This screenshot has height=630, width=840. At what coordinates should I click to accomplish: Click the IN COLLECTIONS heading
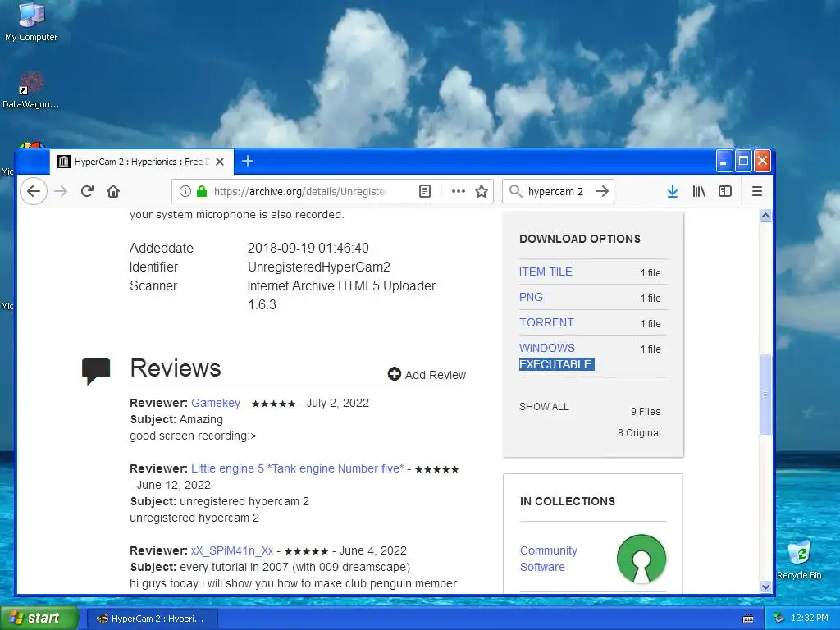[x=568, y=501]
